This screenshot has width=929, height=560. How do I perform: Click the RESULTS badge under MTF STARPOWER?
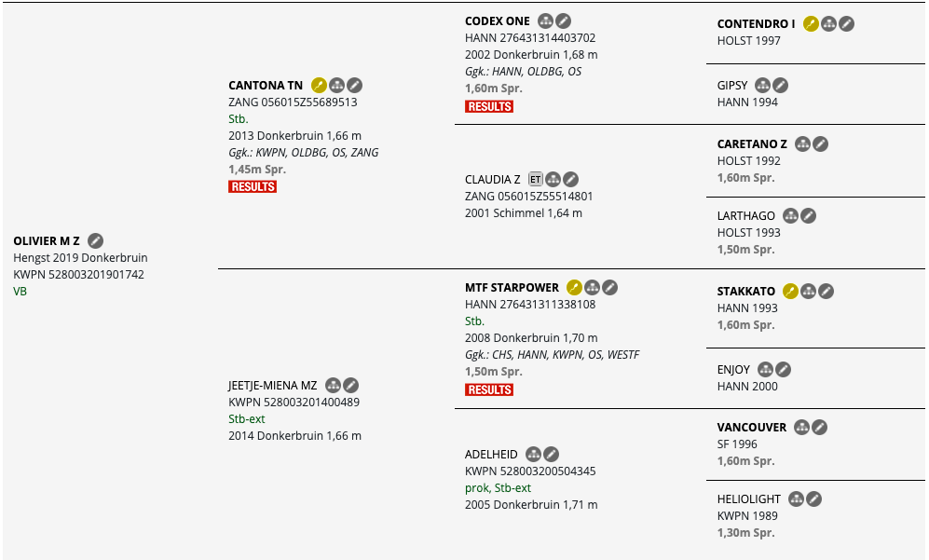(x=489, y=389)
